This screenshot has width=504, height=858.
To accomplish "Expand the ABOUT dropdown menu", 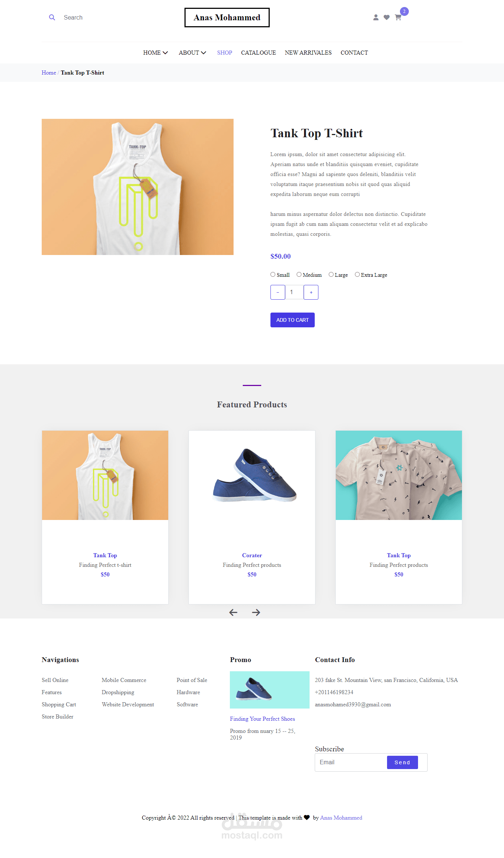I will point(192,53).
